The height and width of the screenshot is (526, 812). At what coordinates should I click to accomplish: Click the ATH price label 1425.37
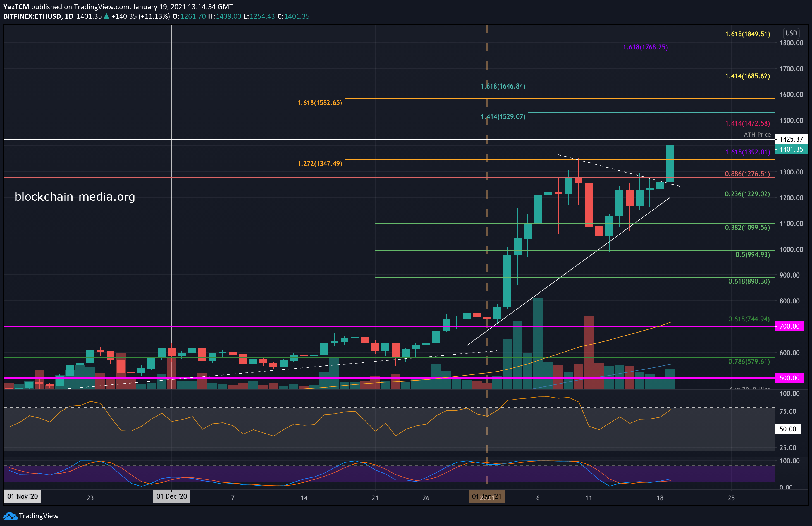tap(791, 139)
